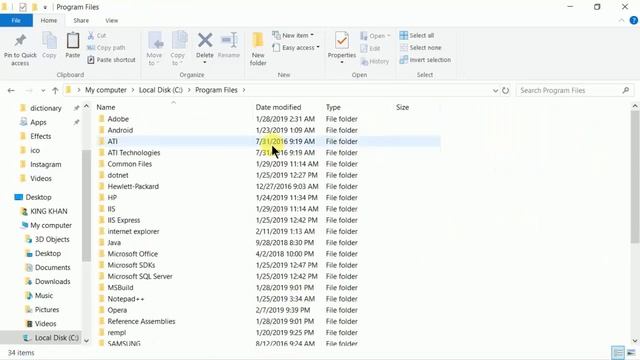Click the Paste clipboard icon
The width and height of the screenshot is (640, 360).
click(73, 40)
